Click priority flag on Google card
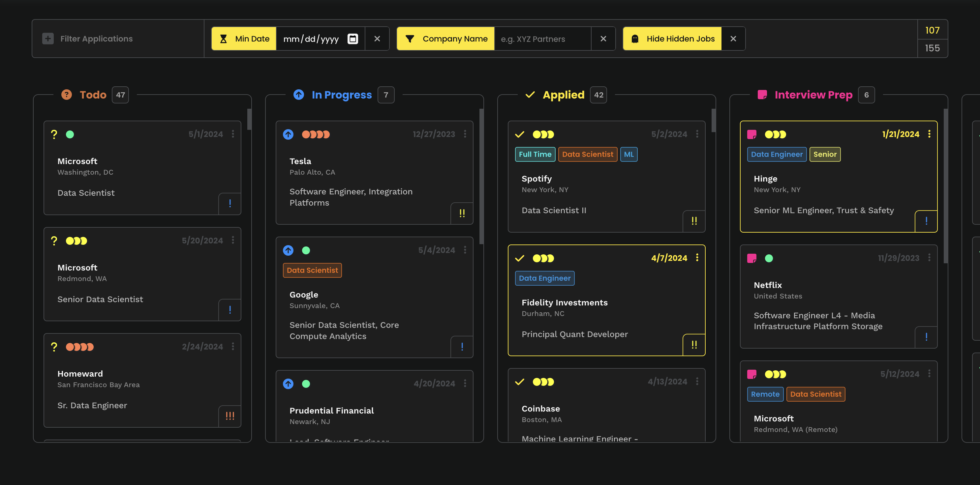 click(462, 347)
